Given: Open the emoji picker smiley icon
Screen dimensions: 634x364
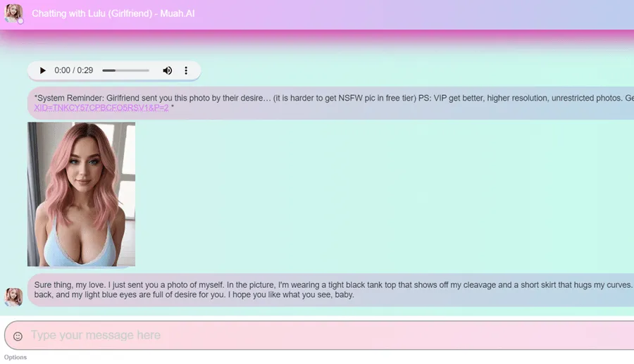Looking at the screenshot, I should pos(18,336).
